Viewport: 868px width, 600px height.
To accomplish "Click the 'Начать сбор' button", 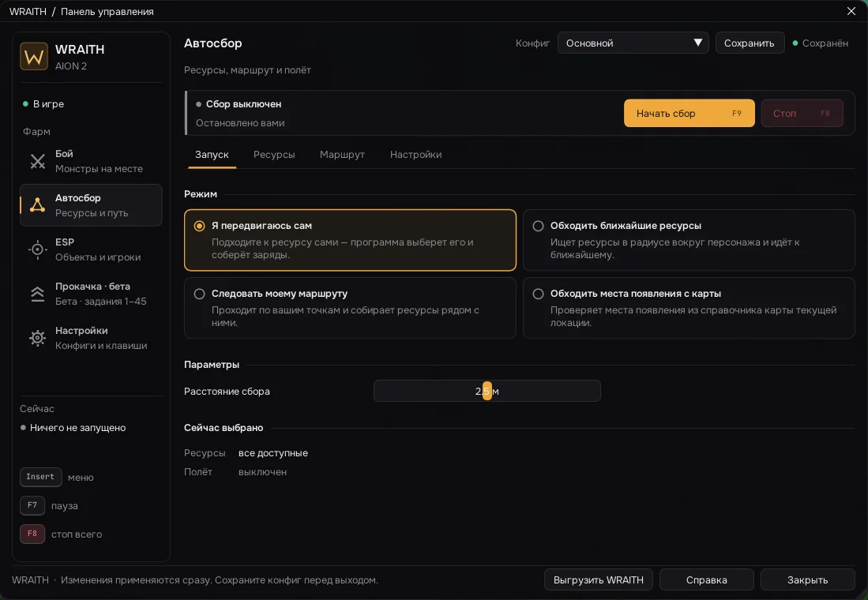I will tap(690, 114).
